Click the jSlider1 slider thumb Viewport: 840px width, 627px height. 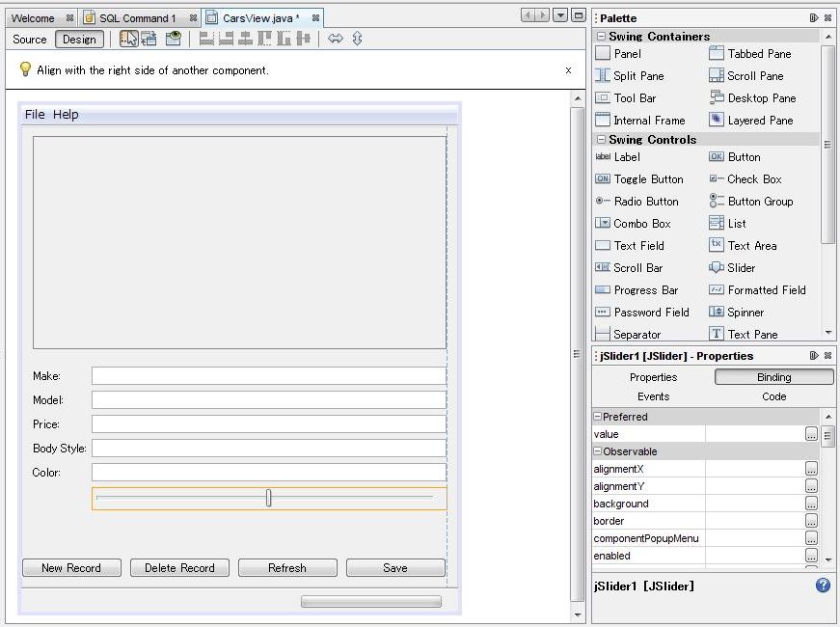coord(269,498)
